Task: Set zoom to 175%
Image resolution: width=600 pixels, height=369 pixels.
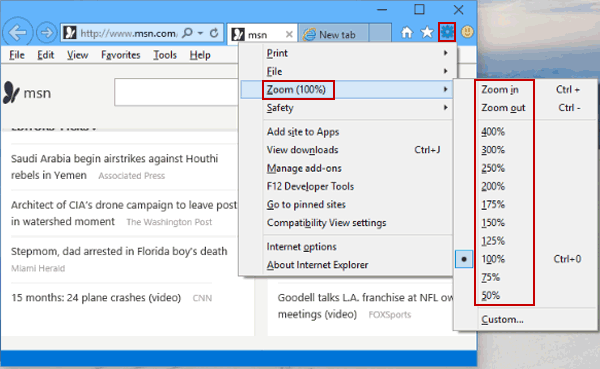Action: pos(525,204)
